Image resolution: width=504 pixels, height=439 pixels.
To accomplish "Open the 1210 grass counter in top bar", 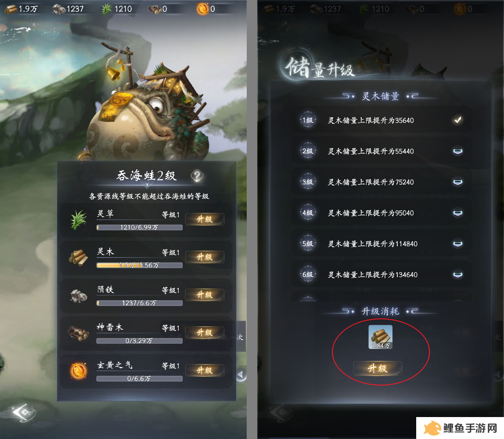I will (117, 9).
